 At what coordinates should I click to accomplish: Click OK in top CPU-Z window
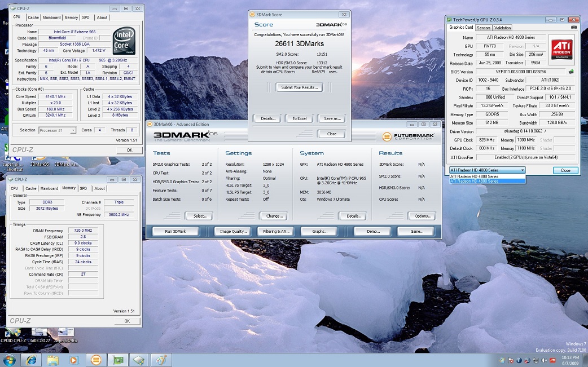(x=129, y=150)
